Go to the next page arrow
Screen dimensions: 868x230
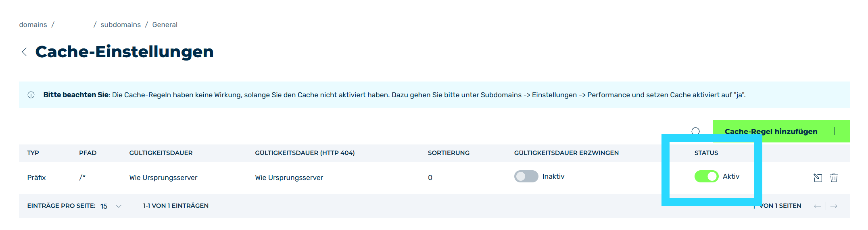834,206
